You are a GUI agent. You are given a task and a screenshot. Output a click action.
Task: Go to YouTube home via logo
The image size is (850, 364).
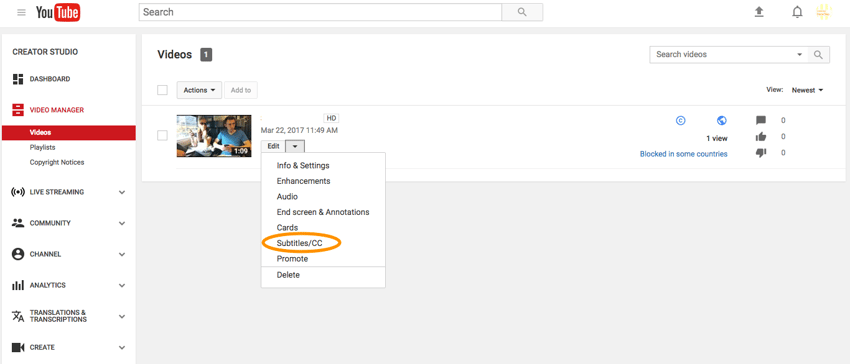tap(58, 12)
